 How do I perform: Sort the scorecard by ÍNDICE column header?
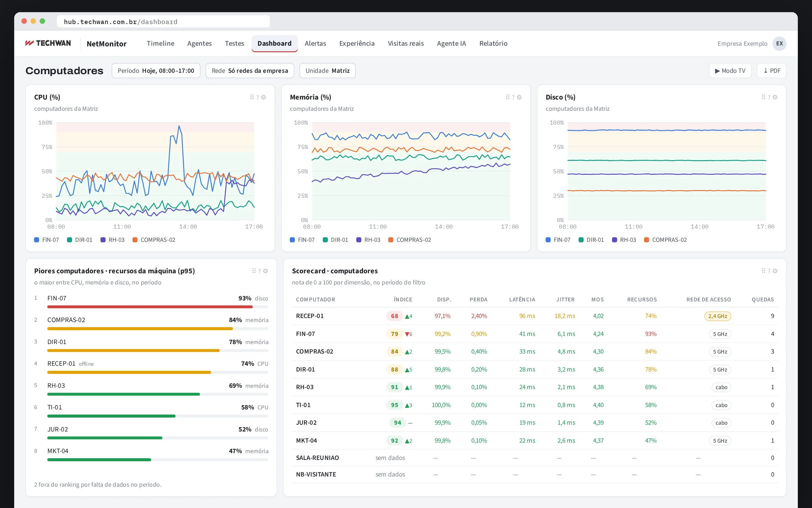pyautogui.click(x=403, y=300)
